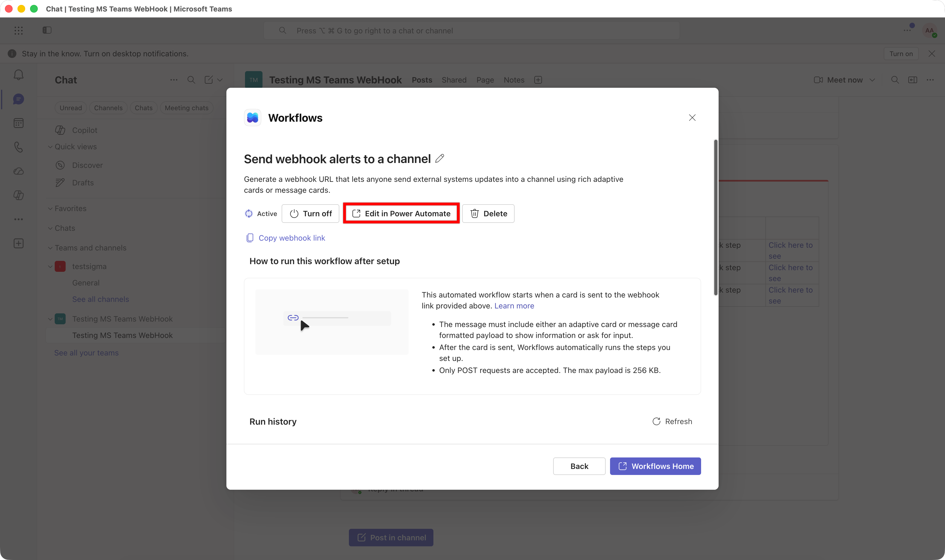
Task: Collapse the Quick views section
Action: 50,147
